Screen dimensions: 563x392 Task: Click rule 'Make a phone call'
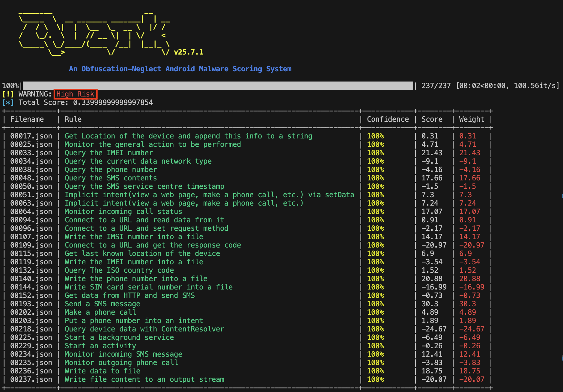pos(100,312)
